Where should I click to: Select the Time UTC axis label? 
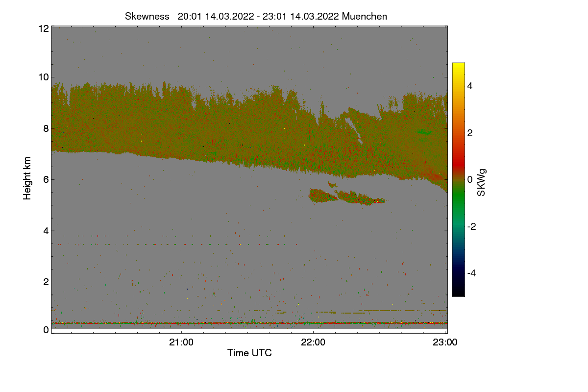point(249,353)
